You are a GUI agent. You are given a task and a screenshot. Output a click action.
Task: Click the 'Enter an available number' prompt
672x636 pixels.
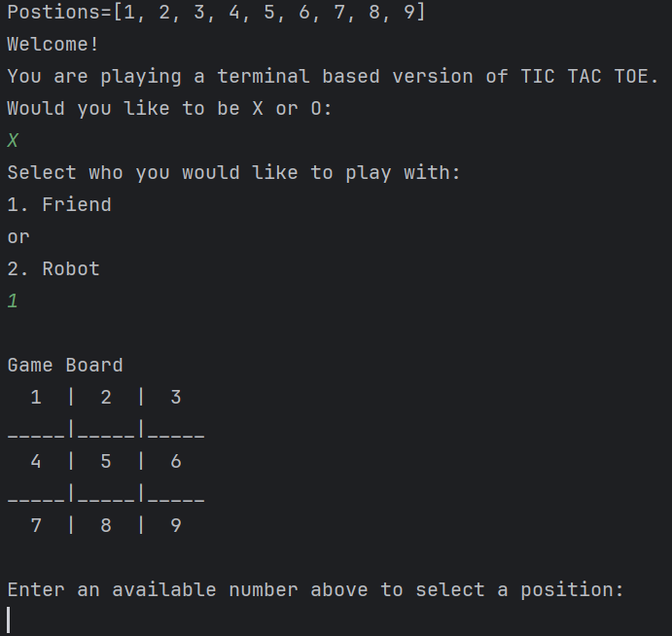click(x=315, y=589)
